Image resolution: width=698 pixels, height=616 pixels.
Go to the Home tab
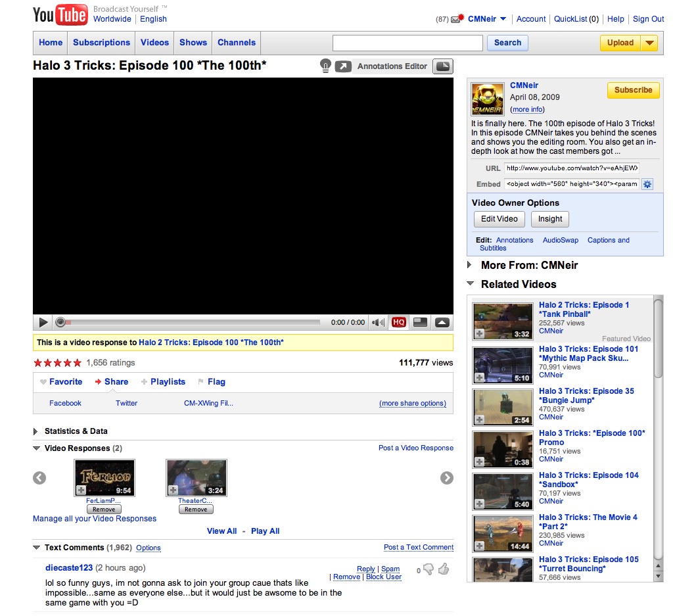tap(51, 43)
